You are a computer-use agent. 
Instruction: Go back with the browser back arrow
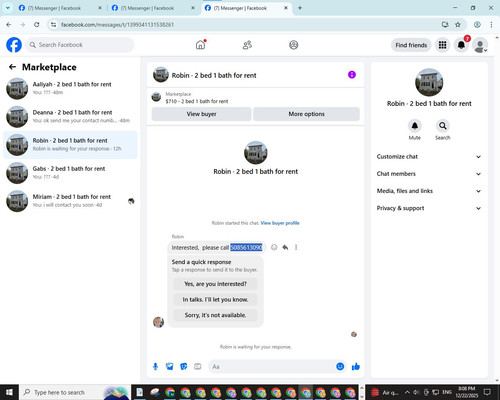pyautogui.click(x=9, y=25)
